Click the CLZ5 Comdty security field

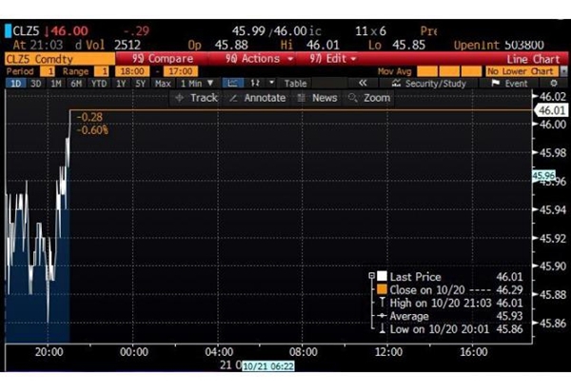[60, 59]
